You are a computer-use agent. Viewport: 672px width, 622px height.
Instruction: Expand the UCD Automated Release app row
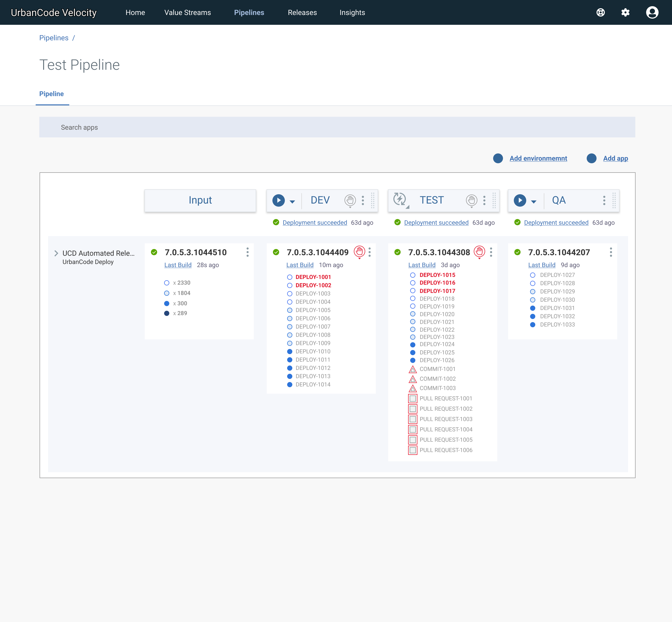click(56, 253)
